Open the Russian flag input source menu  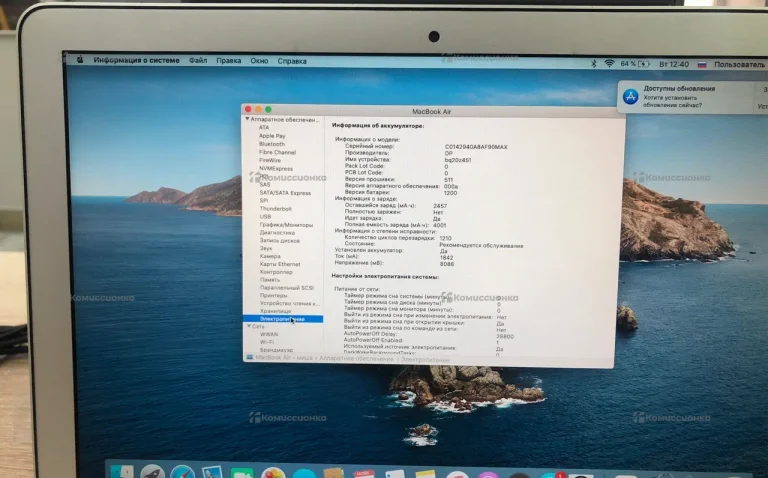[x=702, y=65]
